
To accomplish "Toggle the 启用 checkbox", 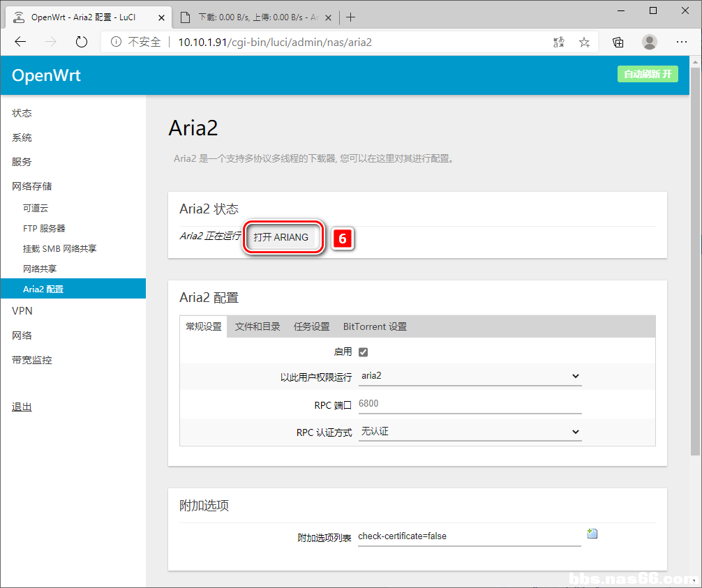I will [x=363, y=352].
